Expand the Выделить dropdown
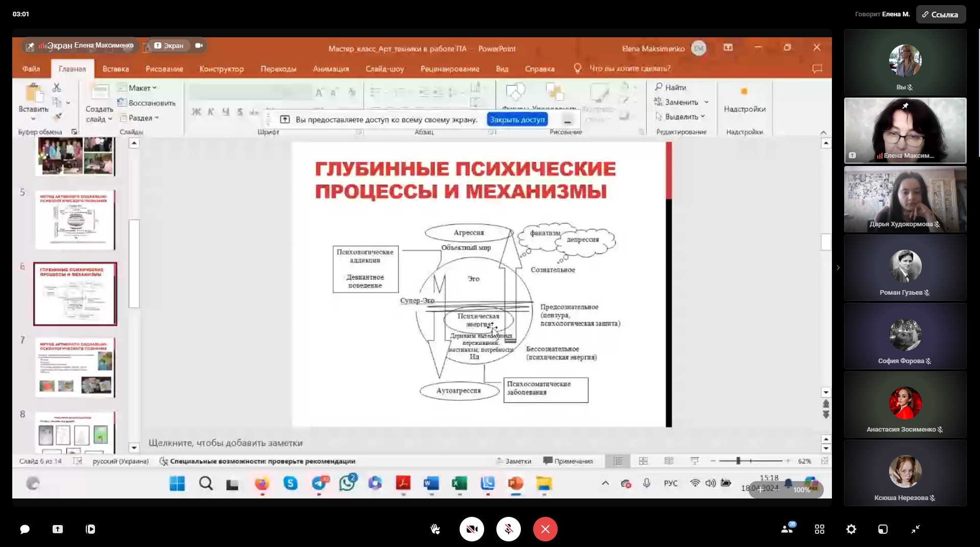980x547 pixels. pyautogui.click(x=703, y=116)
